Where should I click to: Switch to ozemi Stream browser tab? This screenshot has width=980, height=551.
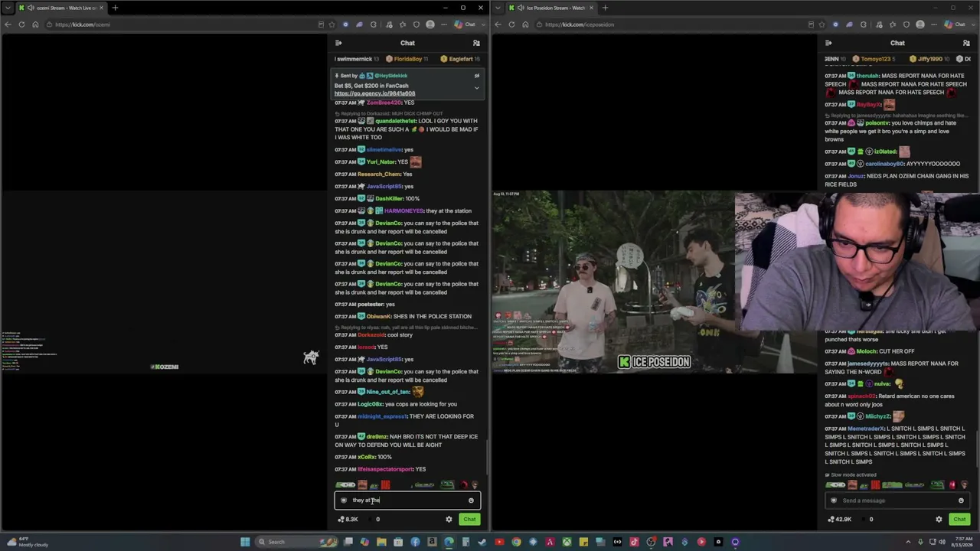pos(60,8)
